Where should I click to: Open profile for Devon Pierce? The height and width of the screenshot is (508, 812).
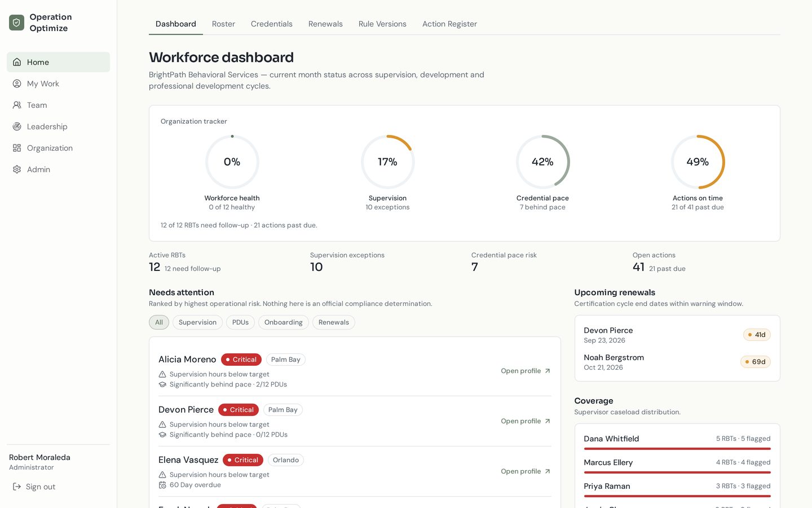tap(526, 421)
